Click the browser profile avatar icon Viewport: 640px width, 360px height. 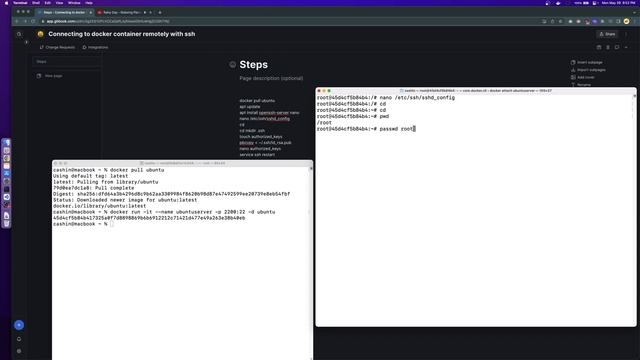(x=626, y=21)
